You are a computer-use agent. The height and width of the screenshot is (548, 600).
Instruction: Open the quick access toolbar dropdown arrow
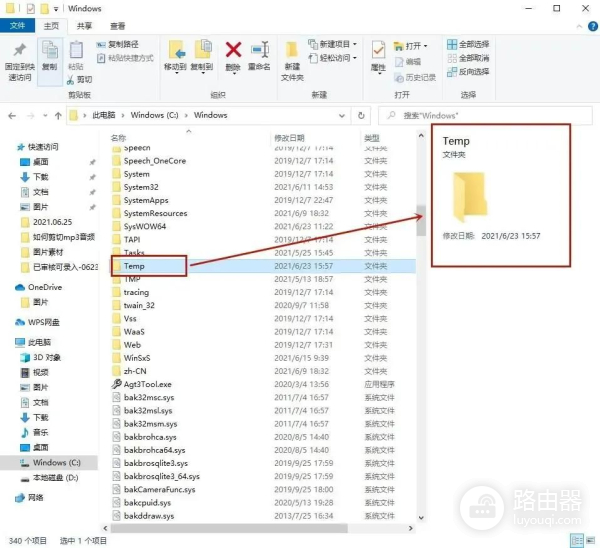[56, 9]
